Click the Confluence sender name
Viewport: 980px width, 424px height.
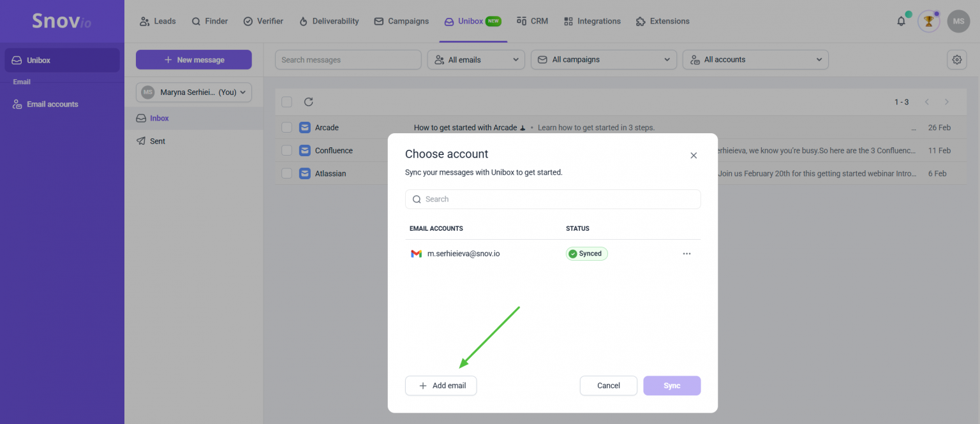pyautogui.click(x=334, y=150)
